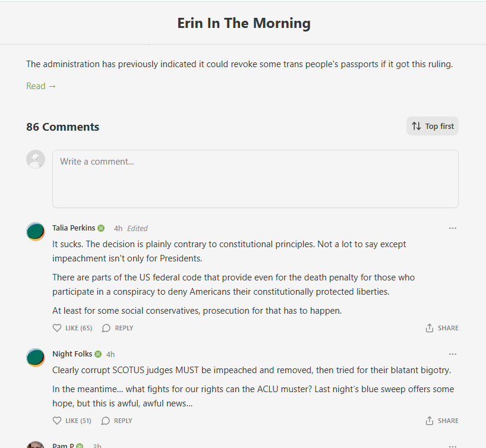The height and width of the screenshot is (448, 486).
Task: Click the Write a comment text box
Action: [255, 178]
